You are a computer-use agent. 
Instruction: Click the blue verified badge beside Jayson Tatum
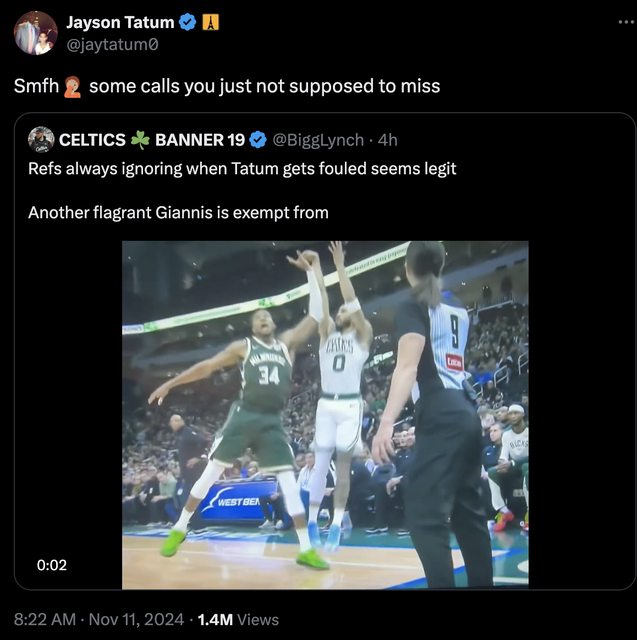pyautogui.click(x=187, y=22)
